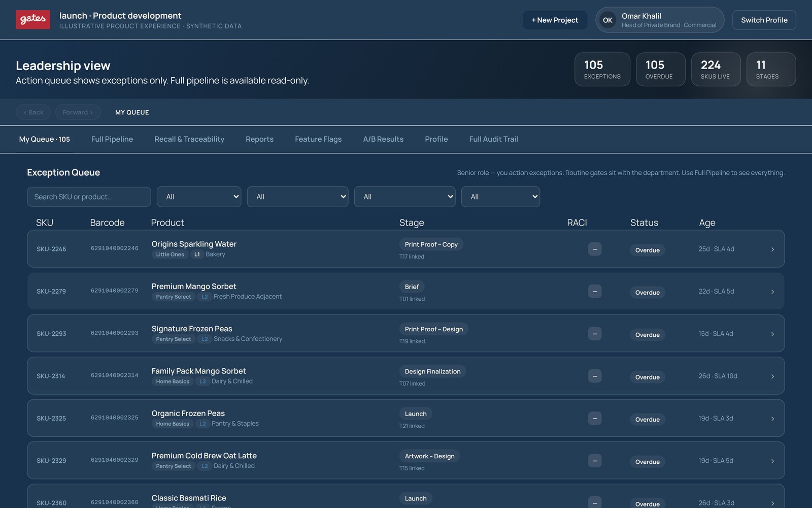This screenshot has width=812, height=508.
Task: Click Launch stage pill for Organic Frozen Peas
Action: tap(416, 414)
